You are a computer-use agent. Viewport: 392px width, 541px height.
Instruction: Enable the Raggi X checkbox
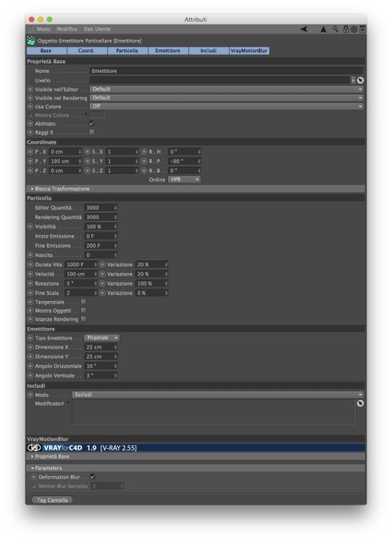[x=92, y=132]
